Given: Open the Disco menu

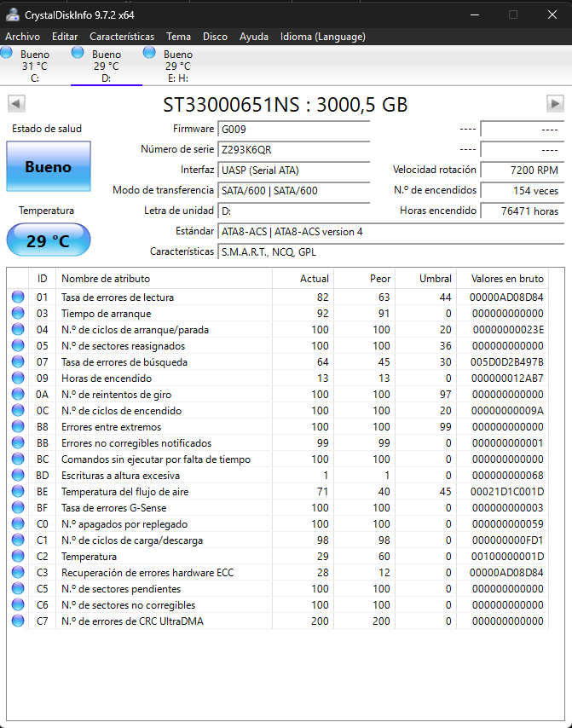Looking at the screenshot, I should pyautogui.click(x=215, y=37).
